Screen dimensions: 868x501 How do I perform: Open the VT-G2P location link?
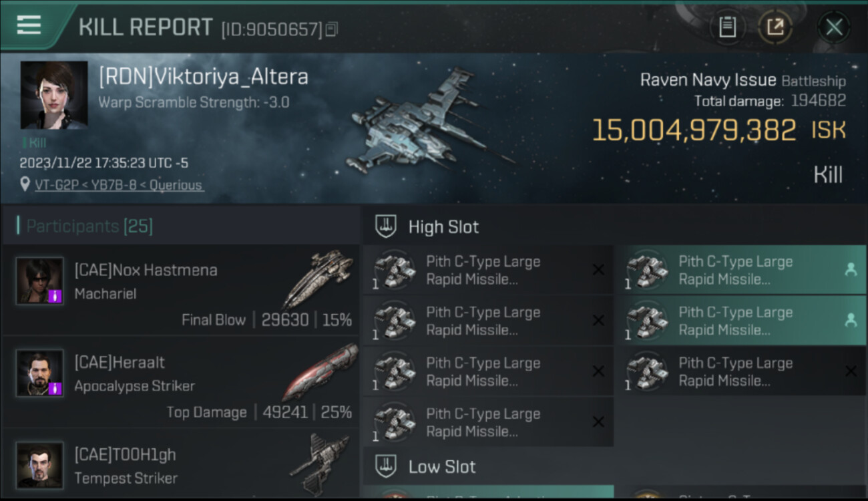(119, 185)
